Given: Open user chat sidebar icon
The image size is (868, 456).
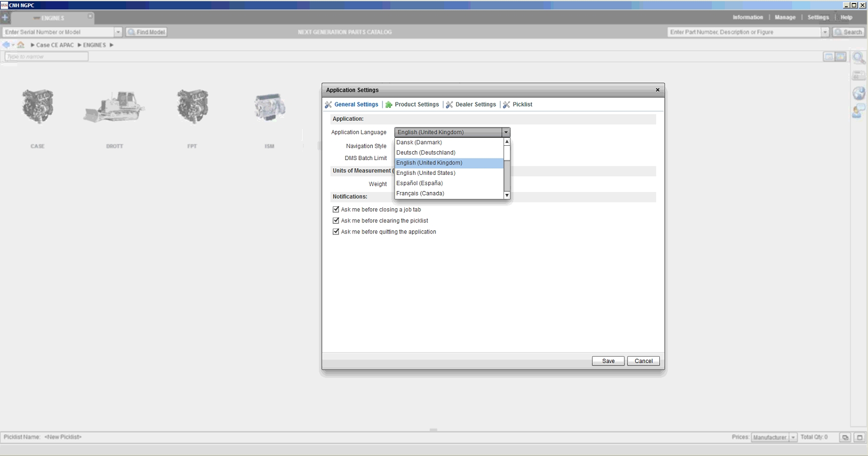Looking at the screenshot, I should pos(859,111).
